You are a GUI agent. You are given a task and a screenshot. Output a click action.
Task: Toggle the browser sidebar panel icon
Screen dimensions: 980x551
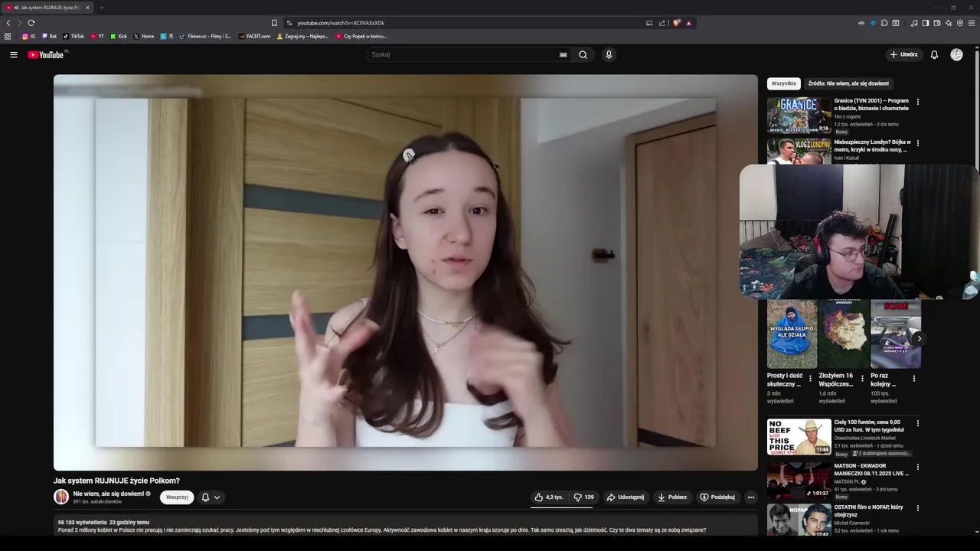tap(925, 23)
